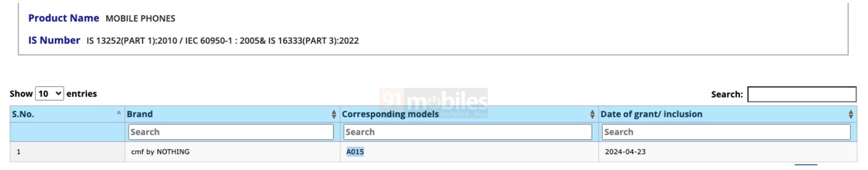Click the main Search input box

pyautogui.click(x=802, y=94)
